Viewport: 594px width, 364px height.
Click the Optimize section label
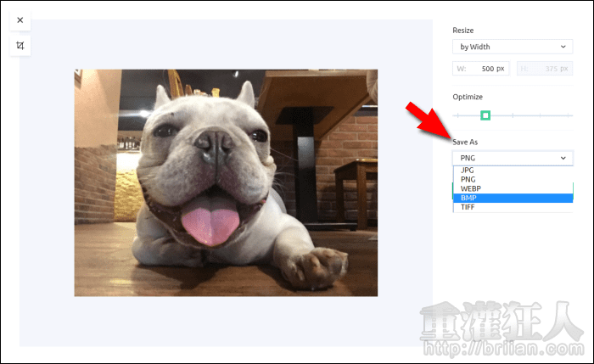coord(468,97)
